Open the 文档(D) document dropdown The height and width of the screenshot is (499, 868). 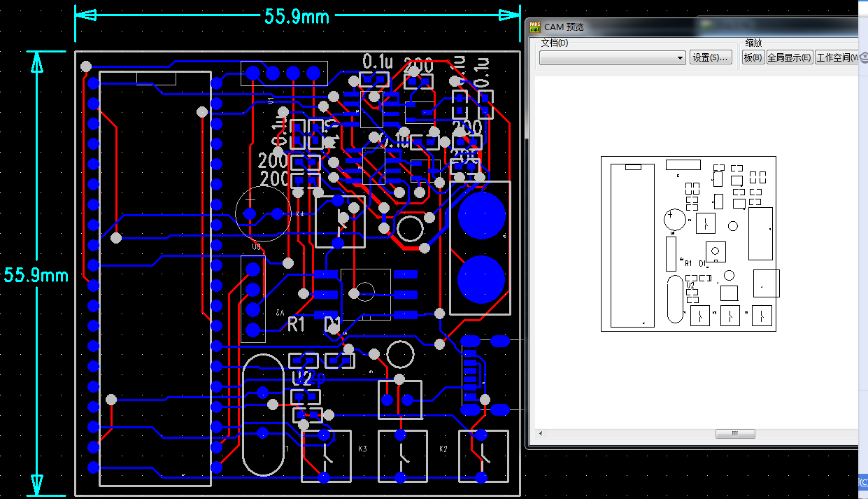pyautogui.click(x=612, y=58)
